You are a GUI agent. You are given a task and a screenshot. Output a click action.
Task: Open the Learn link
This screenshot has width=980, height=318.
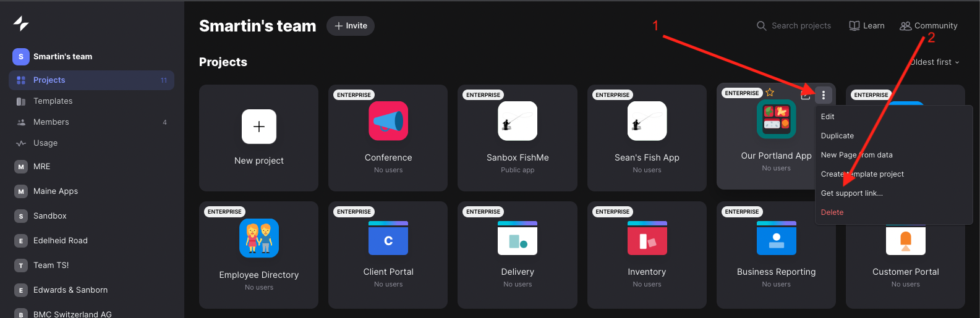[x=867, y=26]
